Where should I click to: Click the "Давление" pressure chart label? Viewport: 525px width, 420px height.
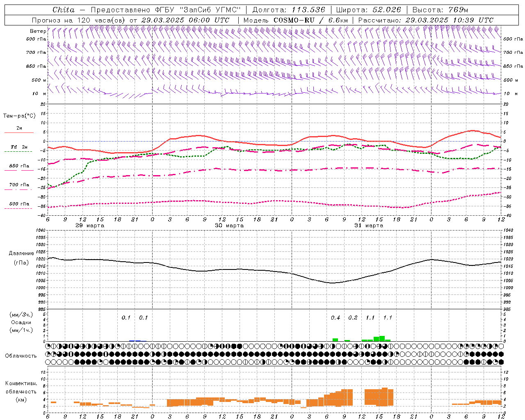(21, 253)
